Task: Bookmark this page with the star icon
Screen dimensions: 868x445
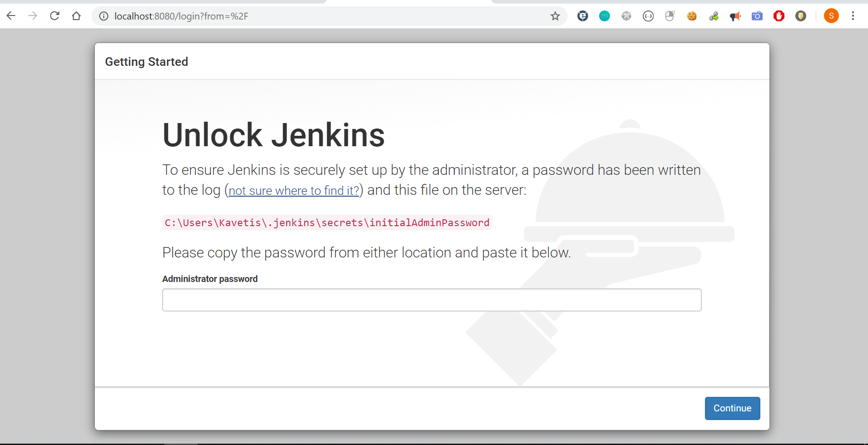Action: click(x=555, y=16)
